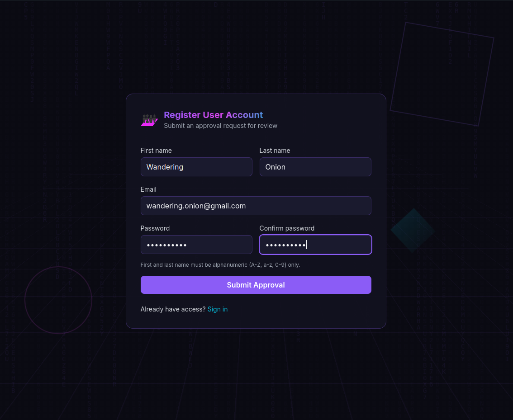Open the Sign in link

tap(218, 309)
